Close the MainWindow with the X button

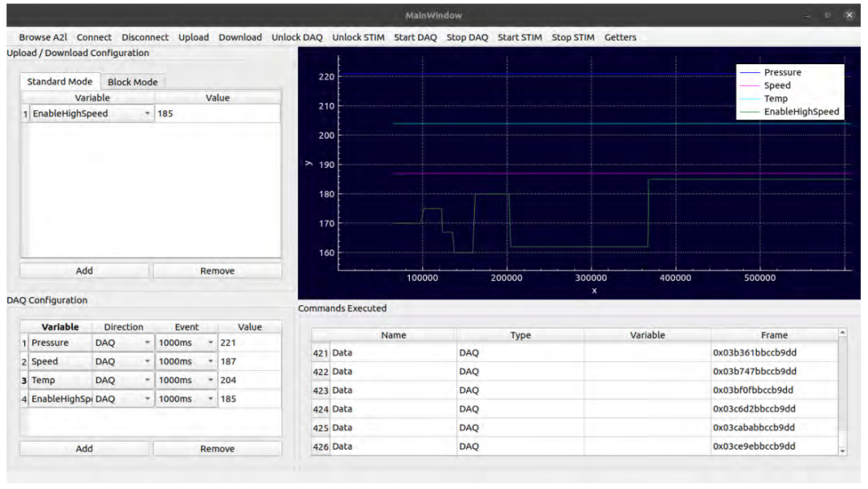coord(849,15)
